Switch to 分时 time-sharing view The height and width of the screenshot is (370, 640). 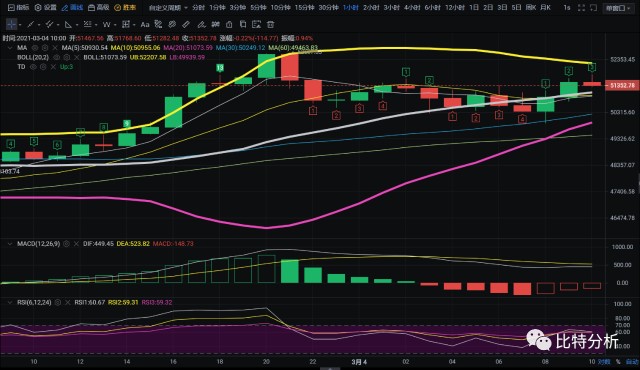tap(198, 8)
